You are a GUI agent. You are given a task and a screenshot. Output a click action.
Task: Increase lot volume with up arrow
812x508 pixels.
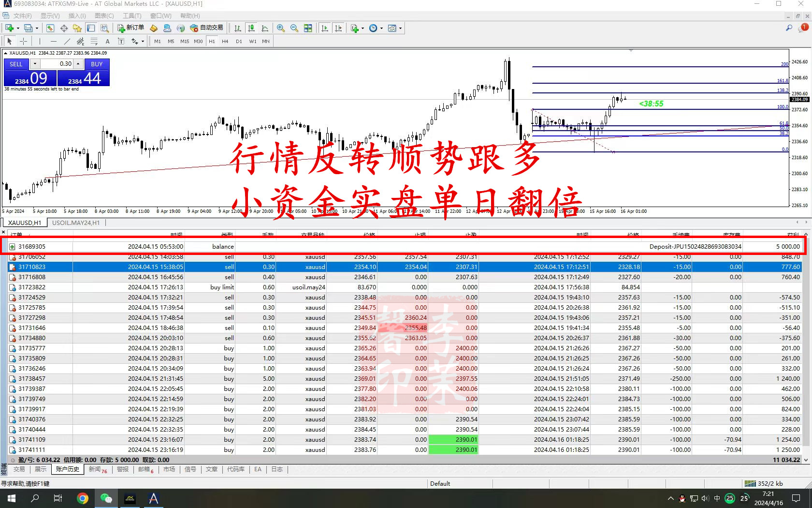tap(78, 64)
